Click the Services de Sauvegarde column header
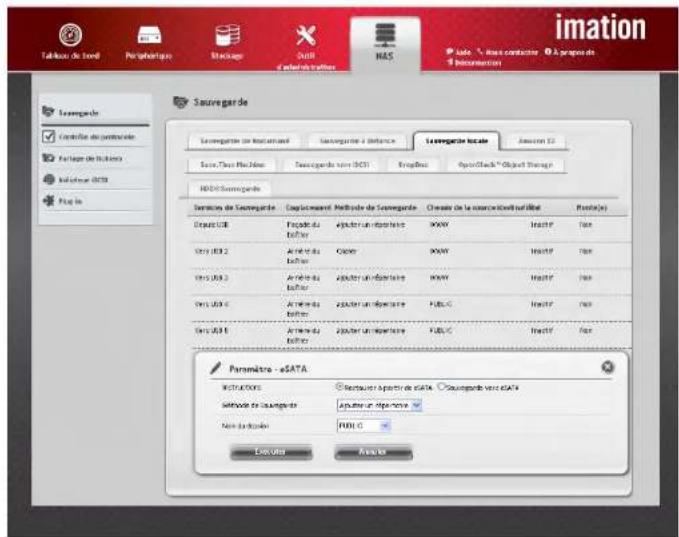Viewport: 679px width, 537px height. (x=234, y=208)
